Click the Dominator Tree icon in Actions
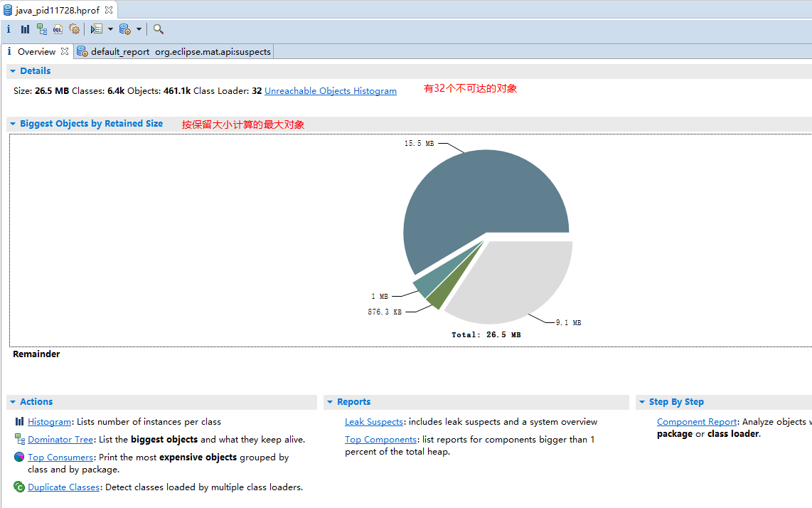This screenshot has height=508, width=812. point(20,439)
